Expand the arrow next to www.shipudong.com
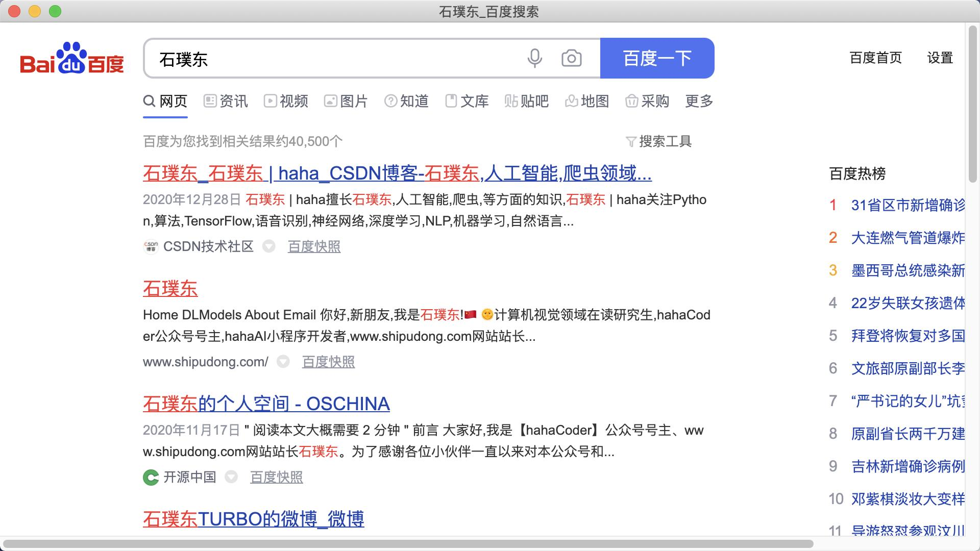Screen dimensions: 980x551 283,362
